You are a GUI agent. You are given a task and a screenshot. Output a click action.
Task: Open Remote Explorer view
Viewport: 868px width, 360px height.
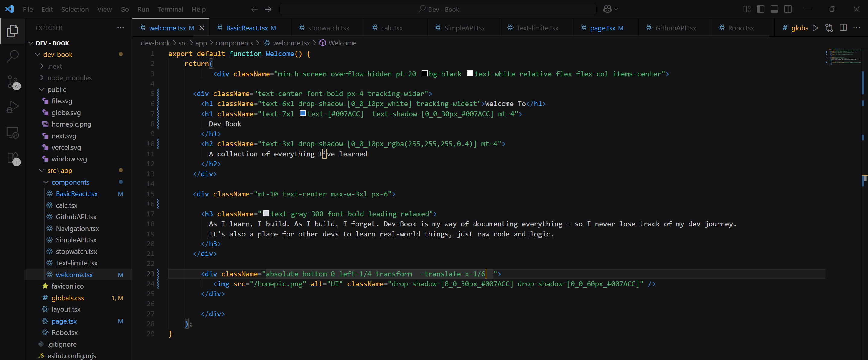(x=12, y=133)
